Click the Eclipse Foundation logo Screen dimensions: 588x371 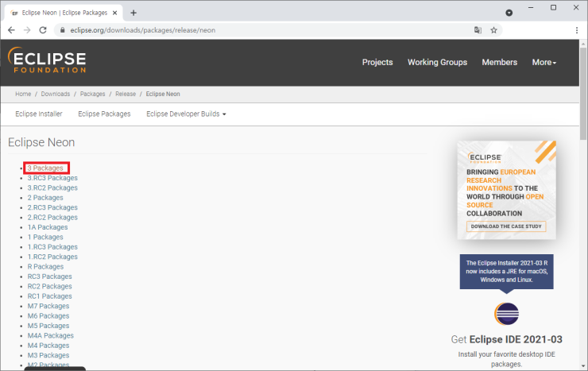tap(47, 60)
